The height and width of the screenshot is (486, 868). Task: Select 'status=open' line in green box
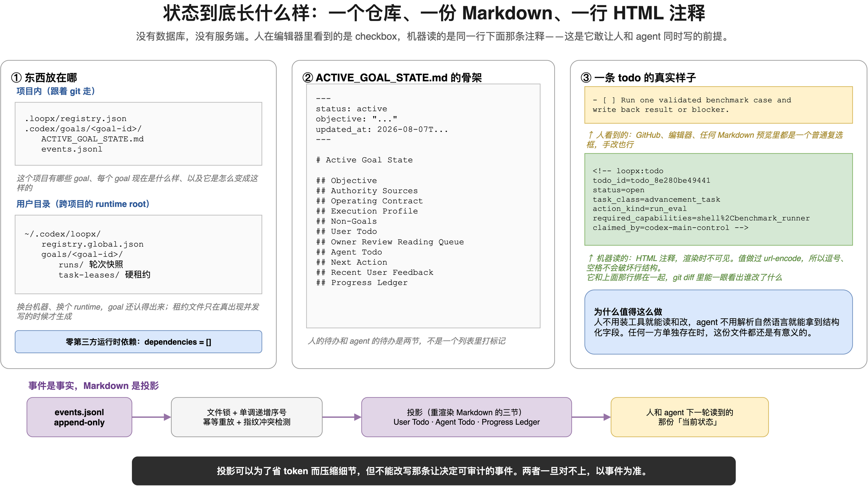click(x=618, y=190)
